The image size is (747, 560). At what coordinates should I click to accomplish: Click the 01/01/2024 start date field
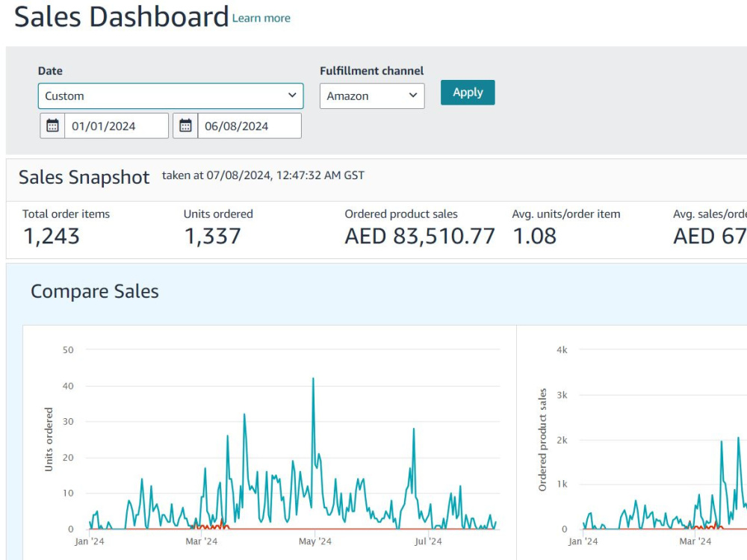pos(117,125)
